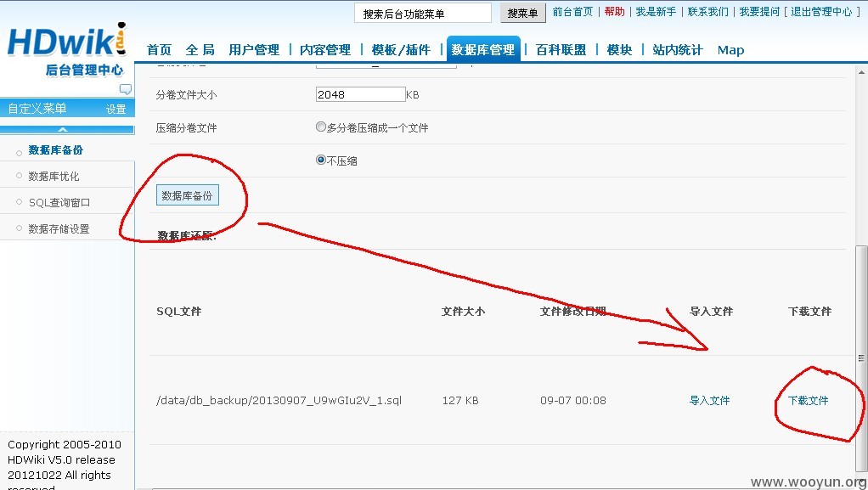
Task: Click the 数据库备份 backup button
Action: 188,195
